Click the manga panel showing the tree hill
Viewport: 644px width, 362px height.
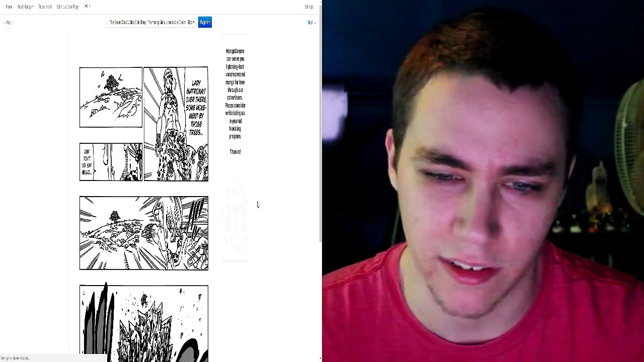(x=111, y=97)
